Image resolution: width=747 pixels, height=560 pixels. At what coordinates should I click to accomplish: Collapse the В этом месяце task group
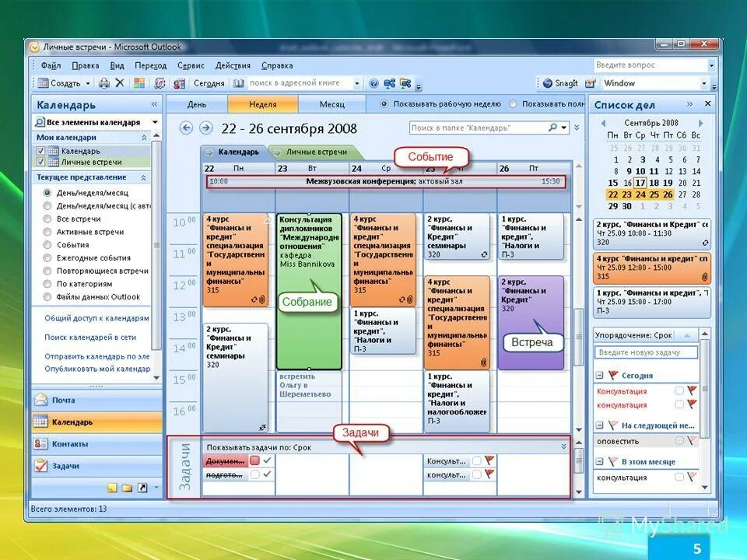(x=600, y=461)
